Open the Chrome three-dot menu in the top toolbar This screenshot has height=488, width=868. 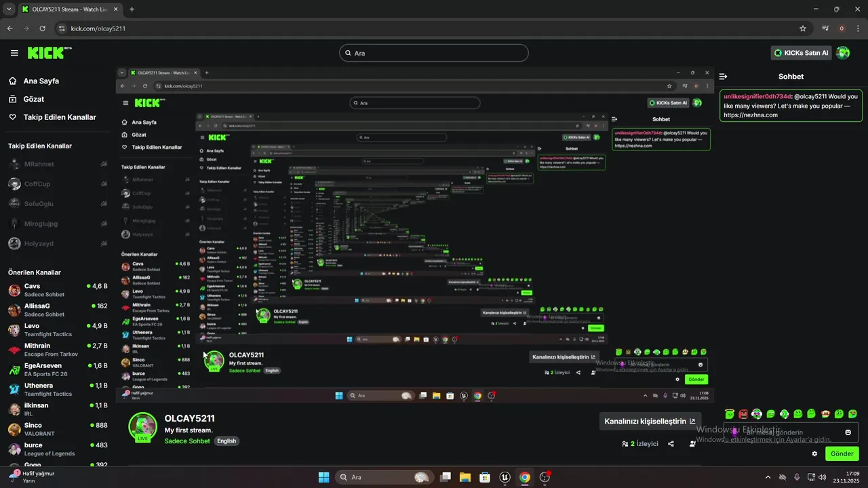coord(858,28)
